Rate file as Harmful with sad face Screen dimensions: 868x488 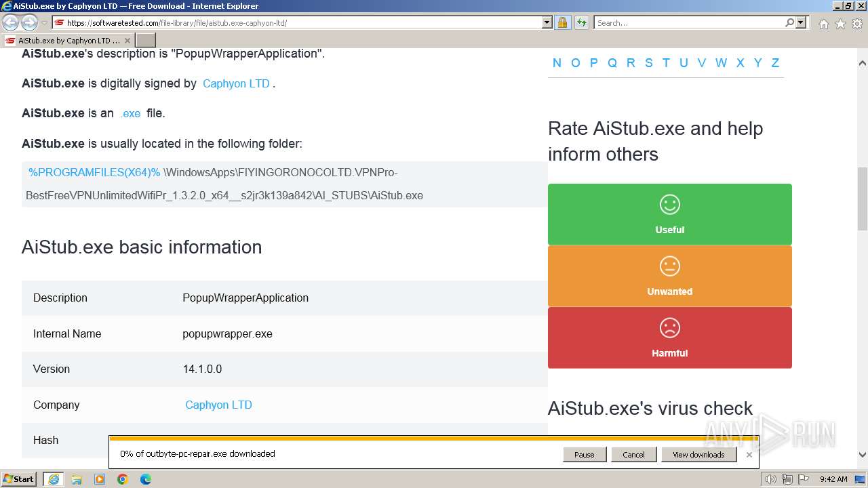[x=669, y=338]
